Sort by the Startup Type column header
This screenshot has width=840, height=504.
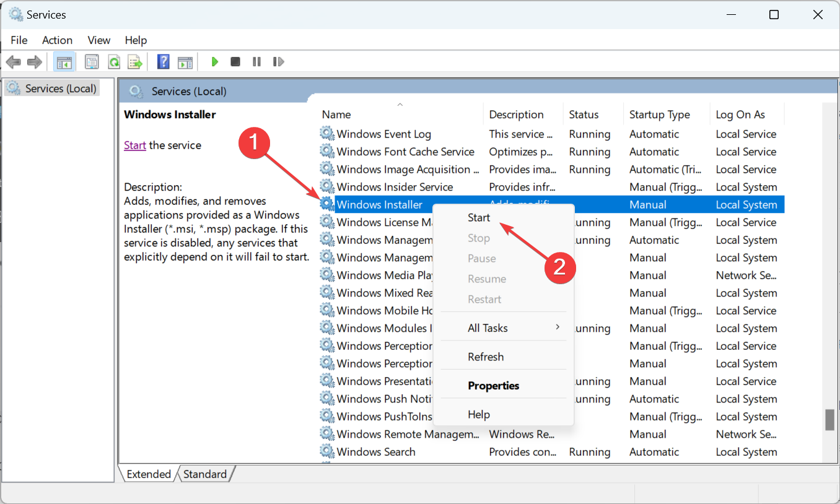pos(659,115)
